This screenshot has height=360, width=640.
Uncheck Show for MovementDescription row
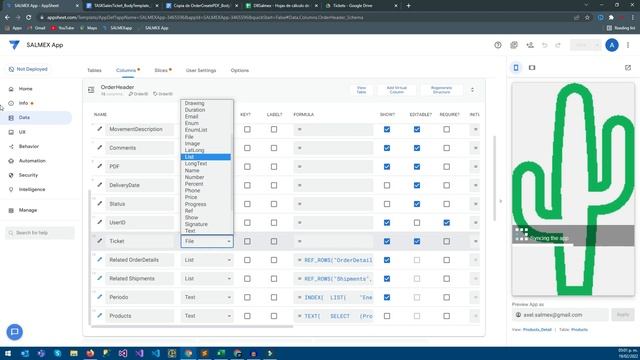point(387,129)
